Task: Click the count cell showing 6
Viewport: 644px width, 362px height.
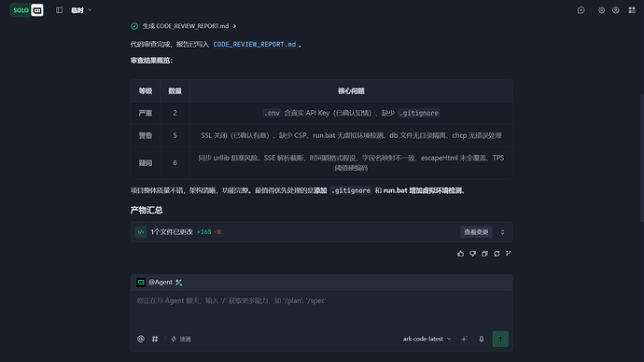Action: (x=175, y=163)
